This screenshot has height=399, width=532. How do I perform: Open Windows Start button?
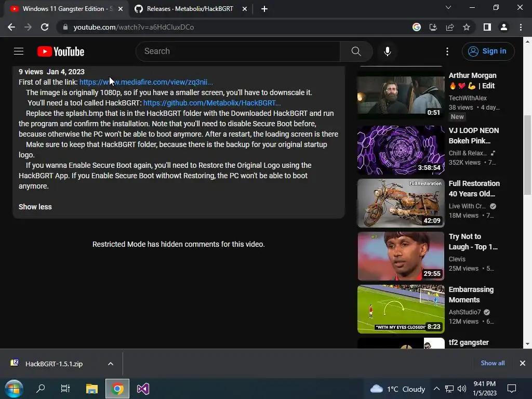[14, 389]
